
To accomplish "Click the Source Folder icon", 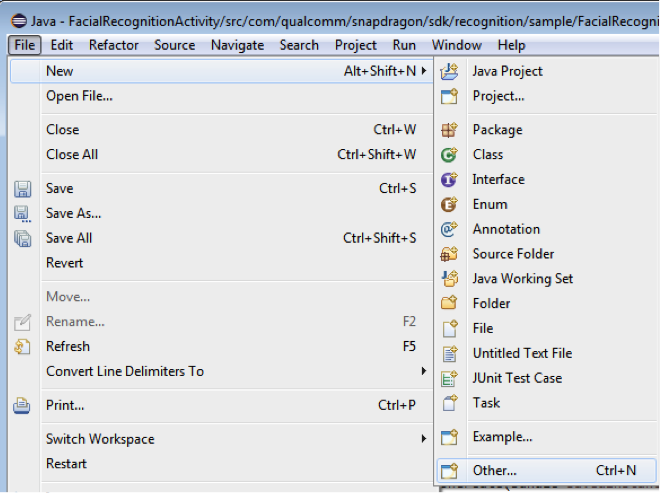I will pyautogui.click(x=449, y=254).
